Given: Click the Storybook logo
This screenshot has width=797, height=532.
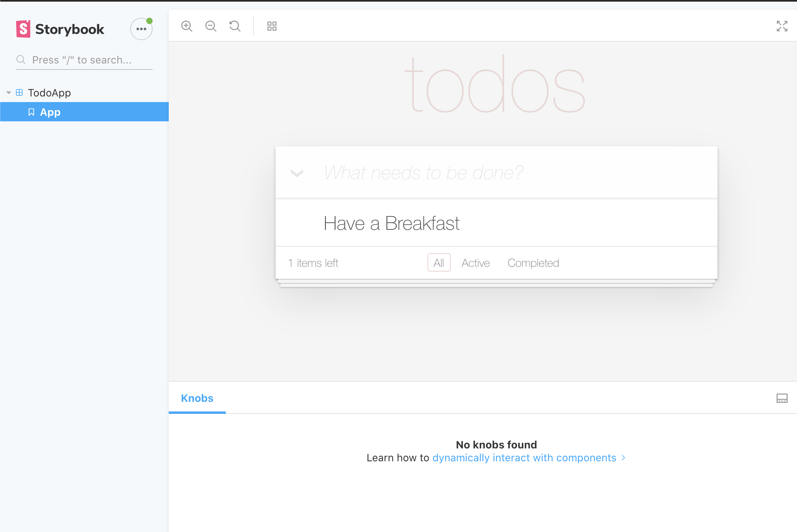Looking at the screenshot, I should [x=60, y=29].
